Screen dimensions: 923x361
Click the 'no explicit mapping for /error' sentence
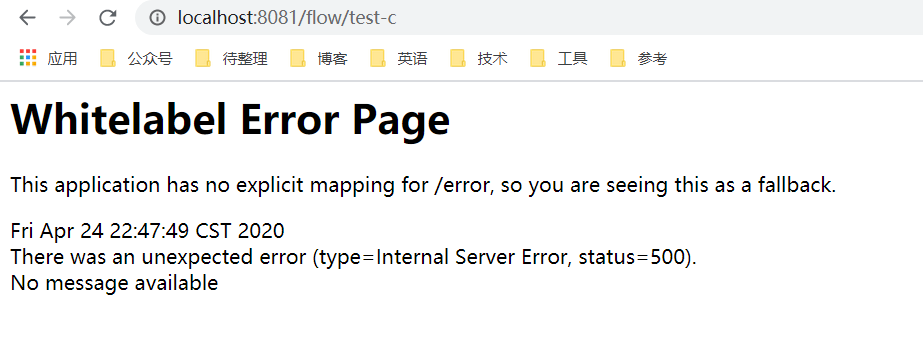click(x=423, y=186)
